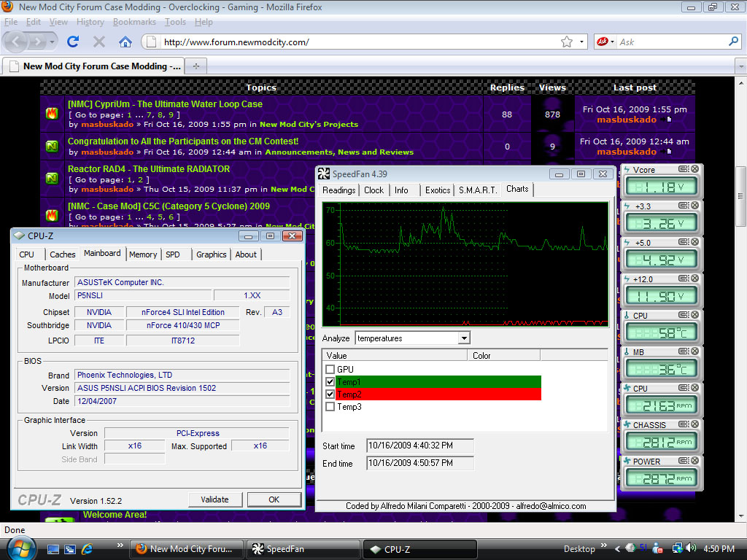
Task: Click the icon beside the Reactor RAD4 topic
Action: tap(52, 178)
